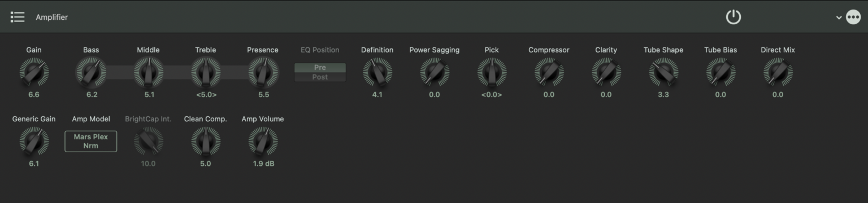Click the BrightCap Int. knob
Image resolution: width=868 pixels, height=203 pixels.
(149, 141)
